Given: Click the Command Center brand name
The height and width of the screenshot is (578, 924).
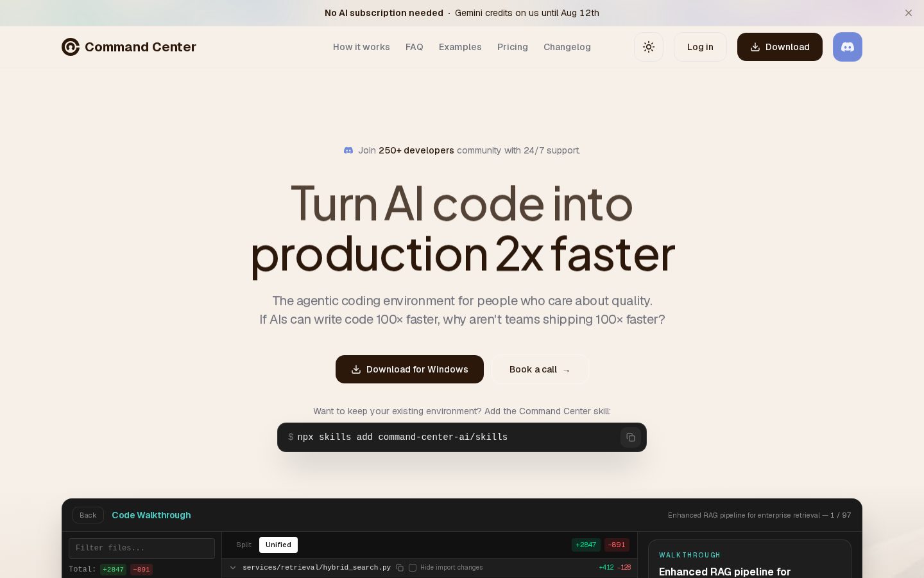Looking at the screenshot, I should pos(141,47).
